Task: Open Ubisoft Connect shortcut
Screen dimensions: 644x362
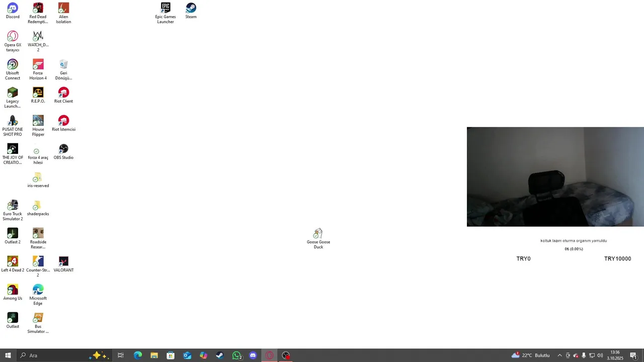Action: (x=13, y=70)
